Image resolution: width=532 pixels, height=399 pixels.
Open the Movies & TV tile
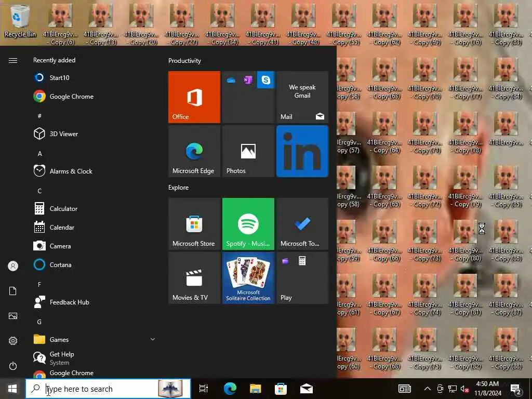tap(194, 278)
